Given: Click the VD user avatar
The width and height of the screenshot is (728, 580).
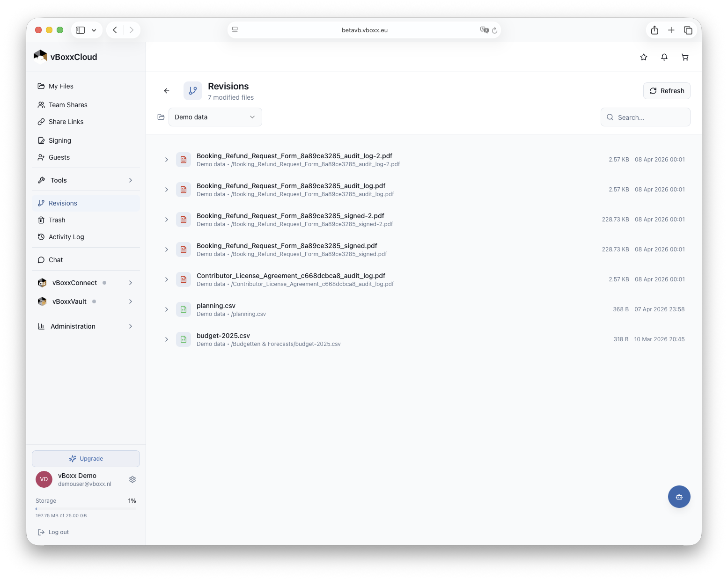Looking at the screenshot, I should pyautogui.click(x=44, y=479).
